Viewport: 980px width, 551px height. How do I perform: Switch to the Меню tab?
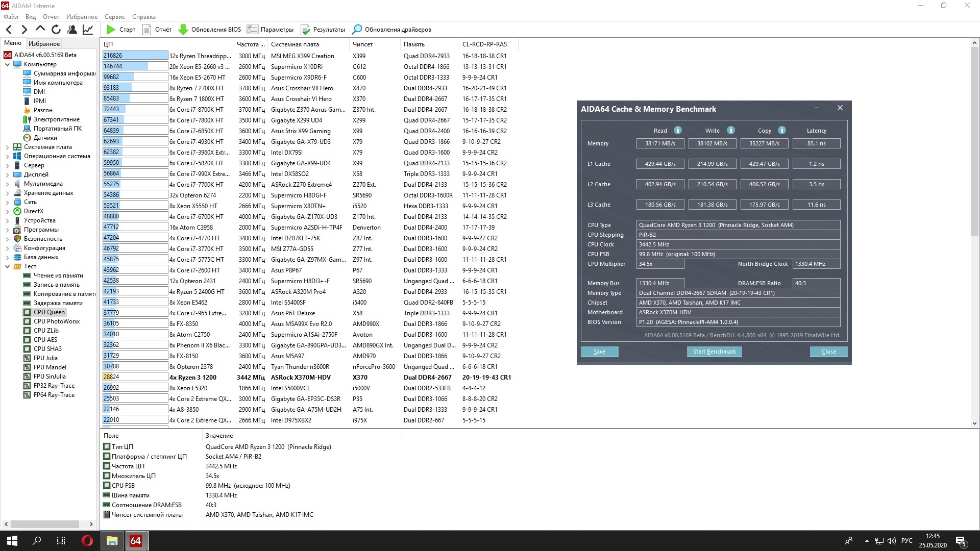tap(13, 43)
